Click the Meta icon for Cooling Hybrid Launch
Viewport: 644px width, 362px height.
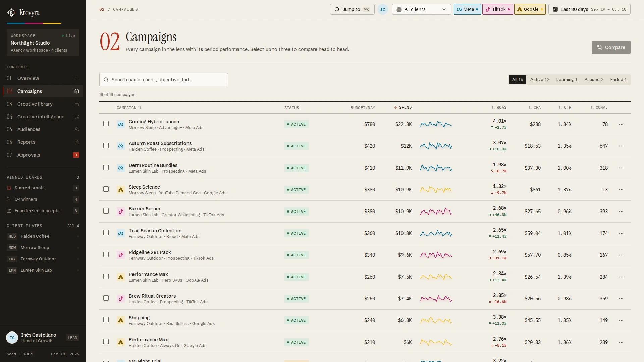point(121,124)
